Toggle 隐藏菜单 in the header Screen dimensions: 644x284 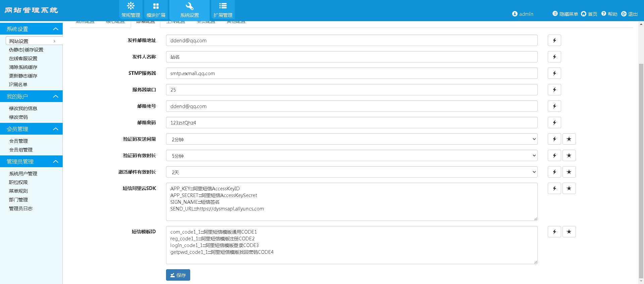coord(565,14)
